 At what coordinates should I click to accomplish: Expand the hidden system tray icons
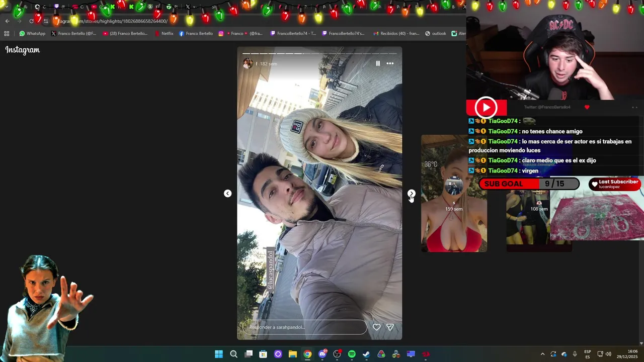(542, 354)
